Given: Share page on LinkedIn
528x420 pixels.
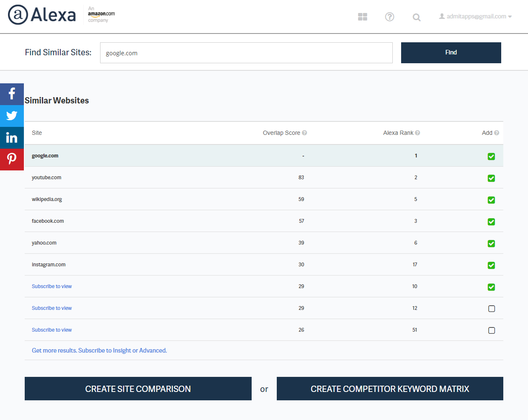Looking at the screenshot, I should pos(12,138).
